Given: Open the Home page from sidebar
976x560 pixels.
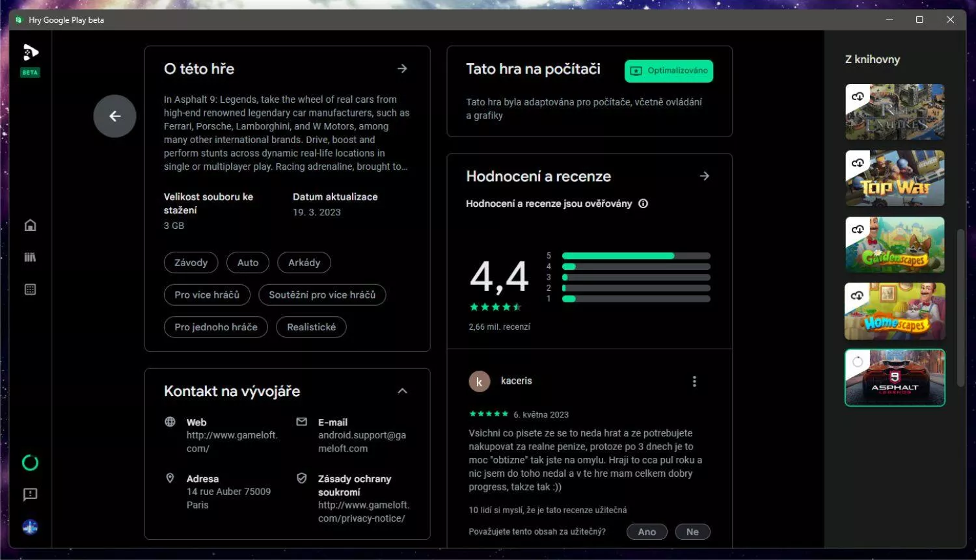Looking at the screenshot, I should [x=30, y=225].
